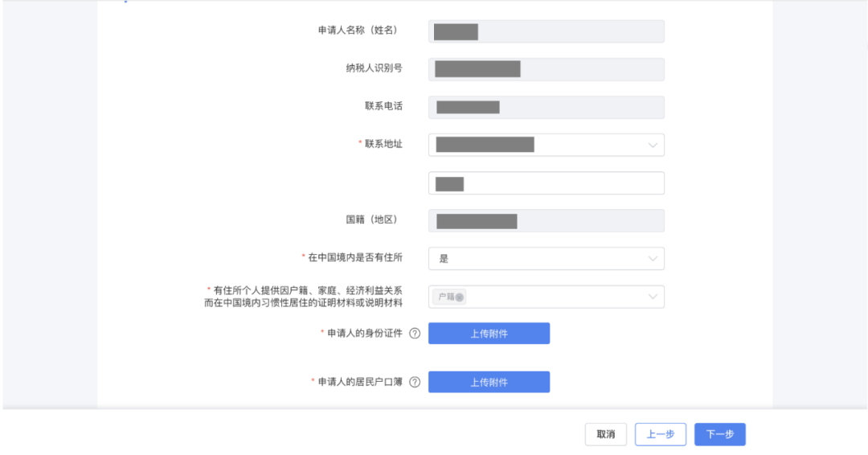
Task: Expand the 在中国境内是否有住所 dropdown arrow
Action: (653, 259)
